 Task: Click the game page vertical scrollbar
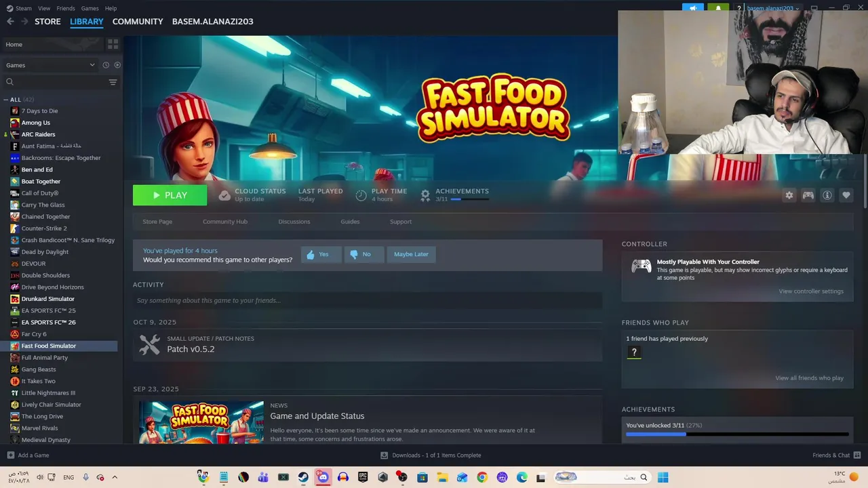pyautogui.click(x=864, y=180)
